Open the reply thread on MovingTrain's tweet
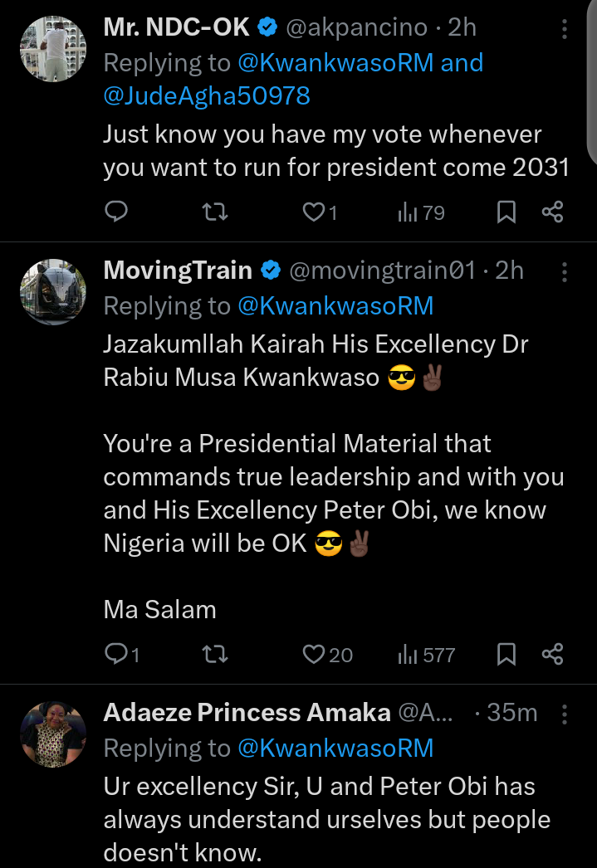This screenshot has height=868, width=597. 122,655
